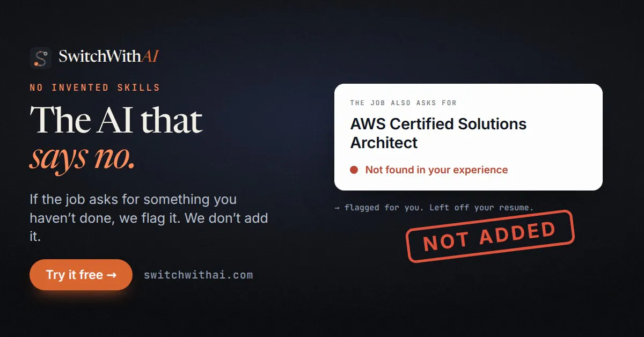The width and height of the screenshot is (644, 337).
Task: Click the word Architect in the card
Action: tap(384, 143)
